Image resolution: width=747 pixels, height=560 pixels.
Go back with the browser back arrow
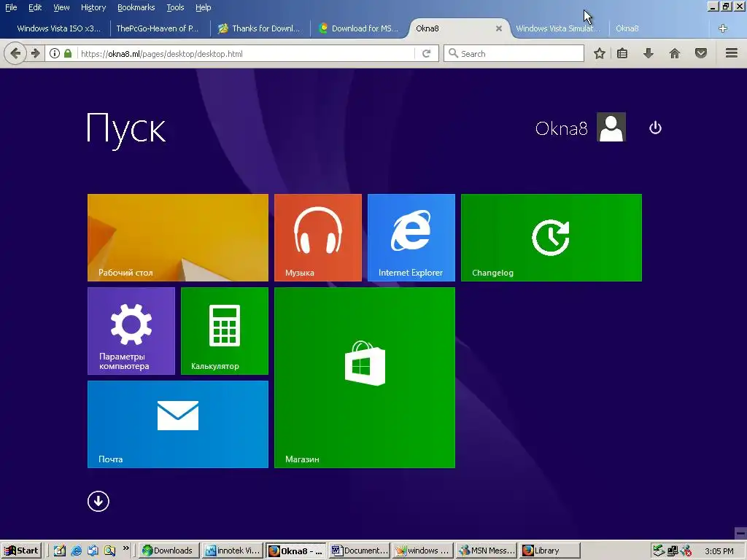[16, 53]
